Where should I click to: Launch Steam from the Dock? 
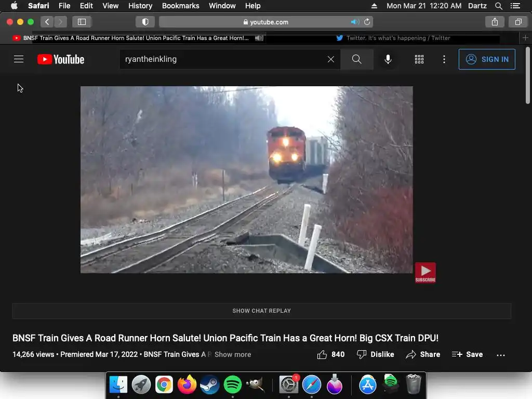pyautogui.click(x=210, y=384)
